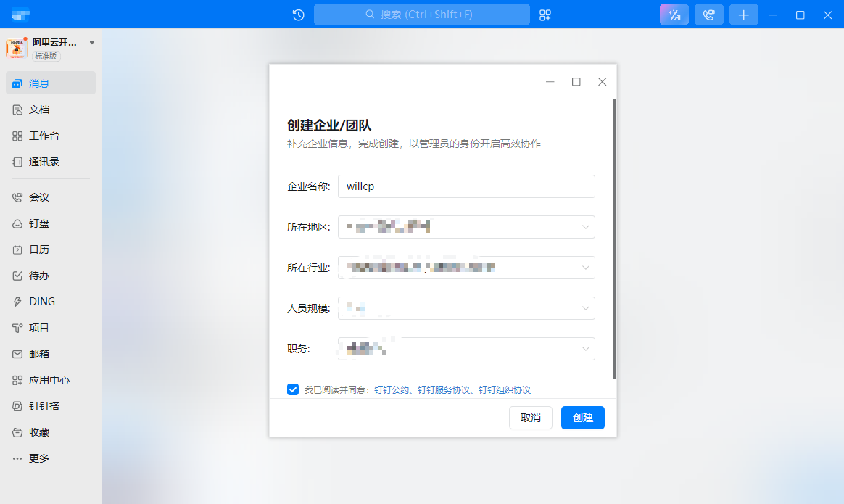Click the dialog's vertical scrollbar

point(614,239)
